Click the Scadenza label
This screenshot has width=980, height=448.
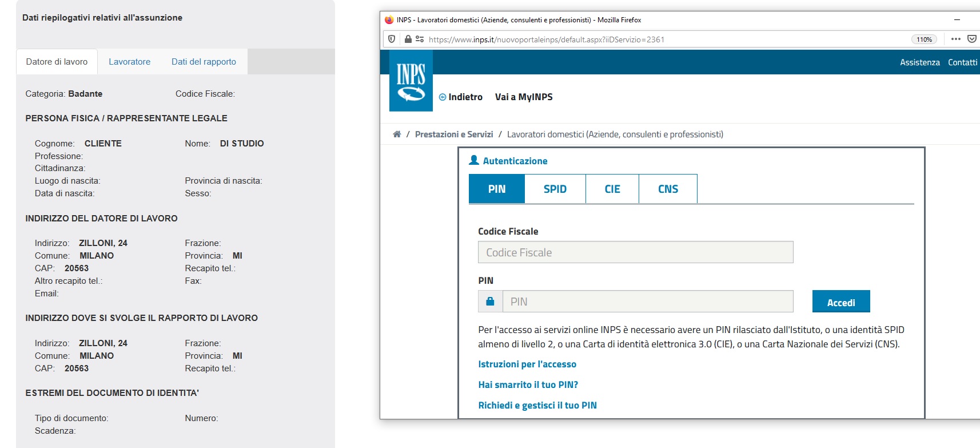55,430
